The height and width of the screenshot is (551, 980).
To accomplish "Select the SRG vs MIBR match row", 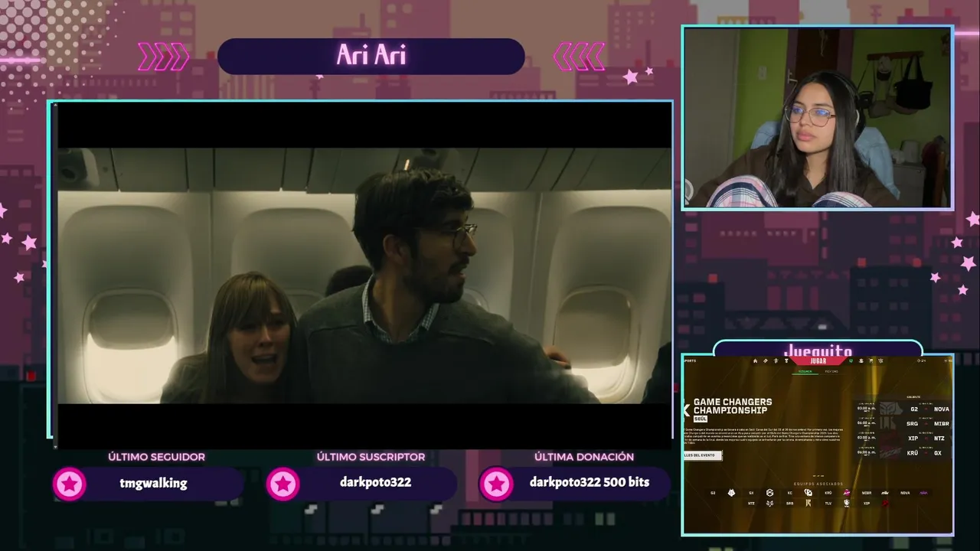I will (x=904, y=423).
